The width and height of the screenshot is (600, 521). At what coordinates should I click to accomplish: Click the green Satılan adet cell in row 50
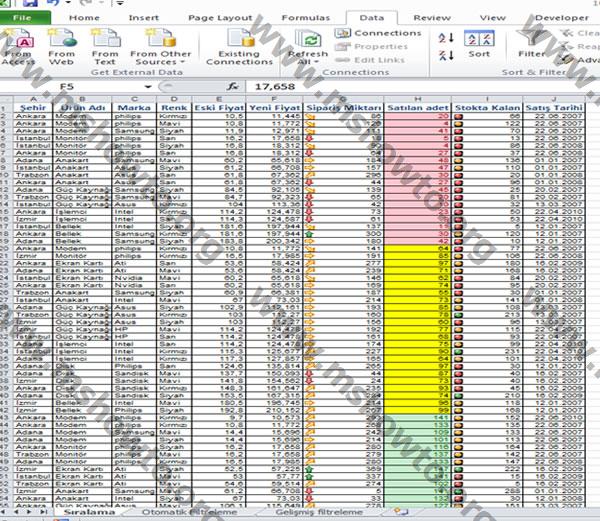click(x=417, y=469)
